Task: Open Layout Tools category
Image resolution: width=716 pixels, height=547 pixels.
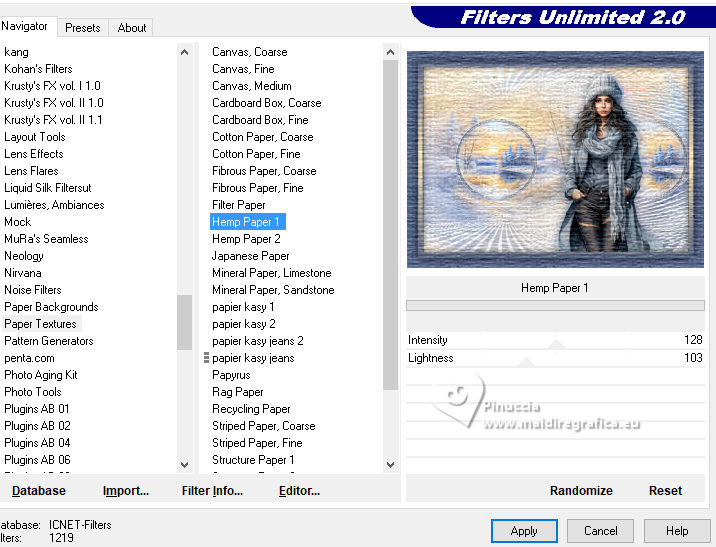Action: tap(35, 137)
